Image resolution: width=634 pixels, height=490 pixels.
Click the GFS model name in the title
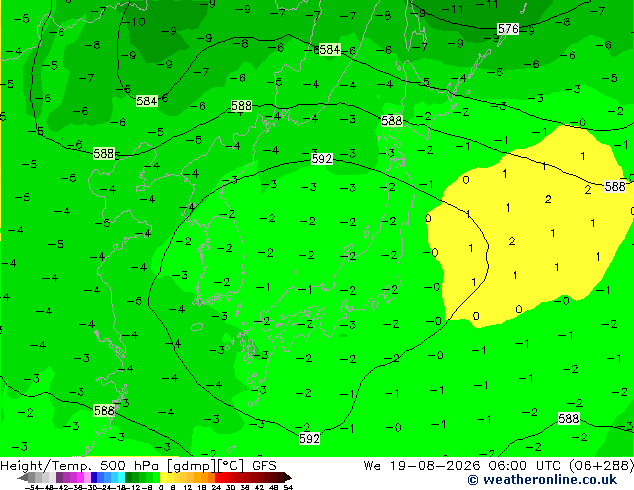point(264,466)
